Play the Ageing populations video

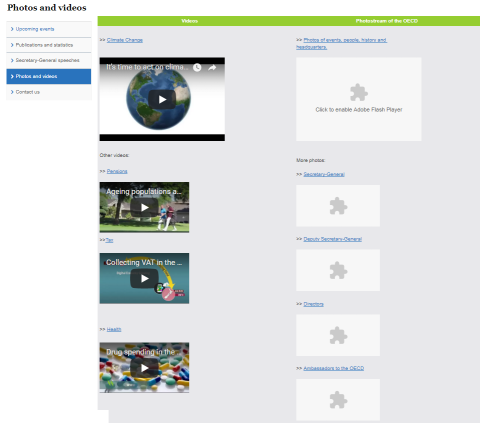point(144,207)
